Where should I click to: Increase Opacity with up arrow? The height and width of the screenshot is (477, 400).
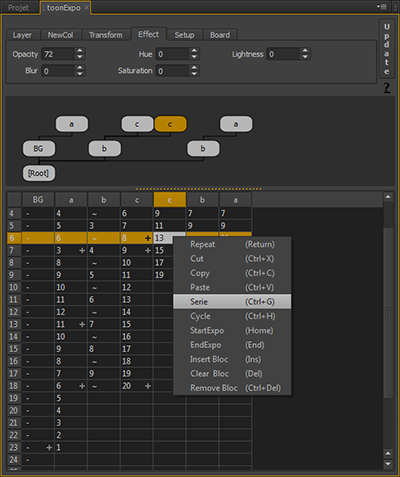tap(80, 51)
